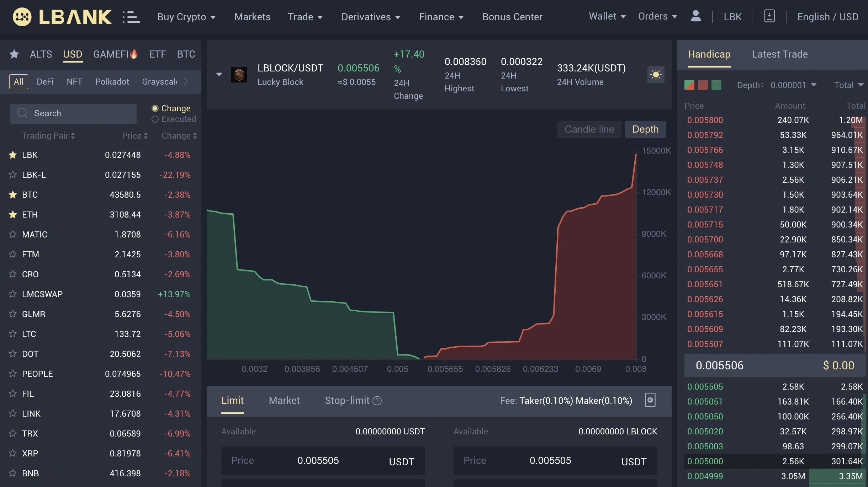This screenshot has height=487, width=868.
Task: Expand the Finance dropdown
Action: [x=441, y=17]
